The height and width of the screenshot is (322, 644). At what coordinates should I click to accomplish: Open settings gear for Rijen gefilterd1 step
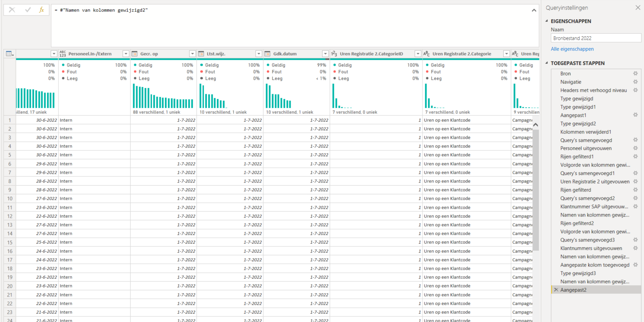tap(635, 157)
